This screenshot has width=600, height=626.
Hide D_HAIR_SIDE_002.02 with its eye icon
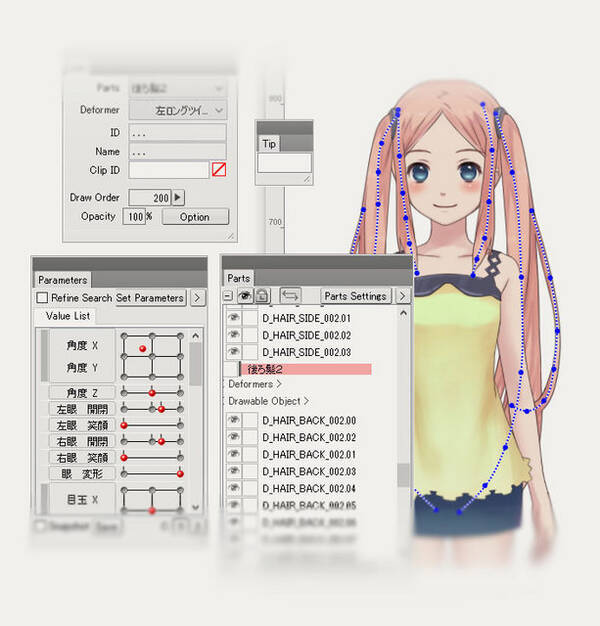coord(234,335)
